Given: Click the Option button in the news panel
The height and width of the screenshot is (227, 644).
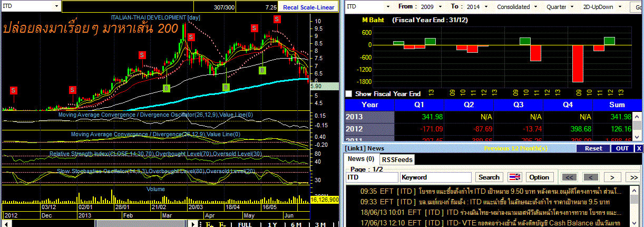Looking at the screenshot, I should tap(539, 177).
